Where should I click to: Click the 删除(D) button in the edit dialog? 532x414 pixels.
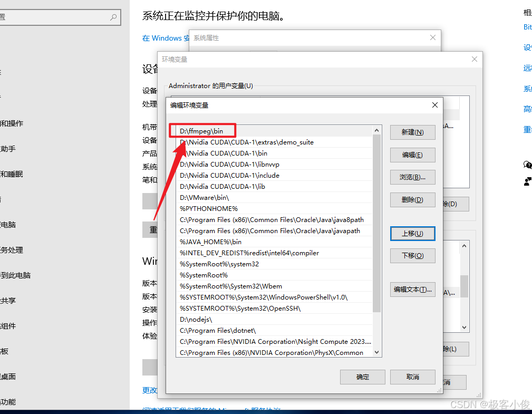(x=412, y=200)
